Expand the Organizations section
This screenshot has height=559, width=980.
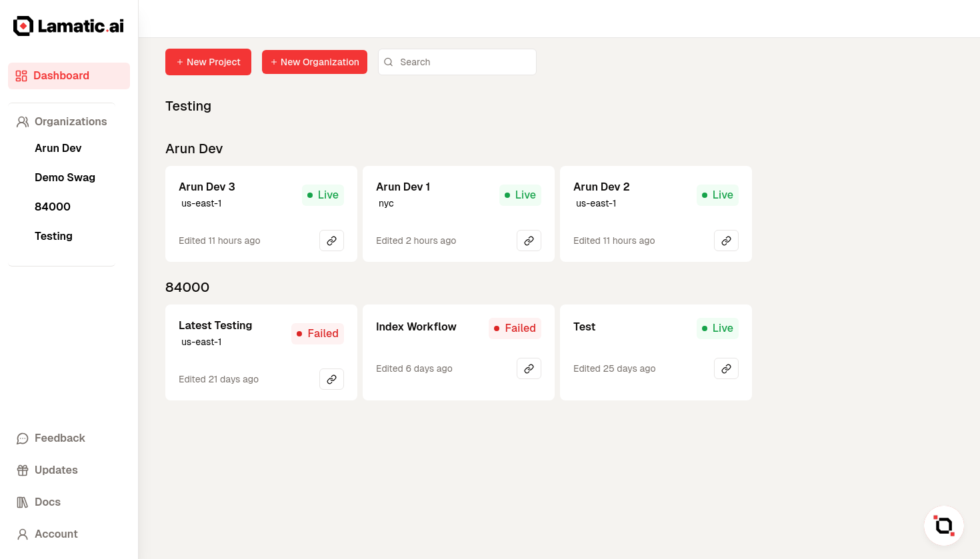click(70, 121)
